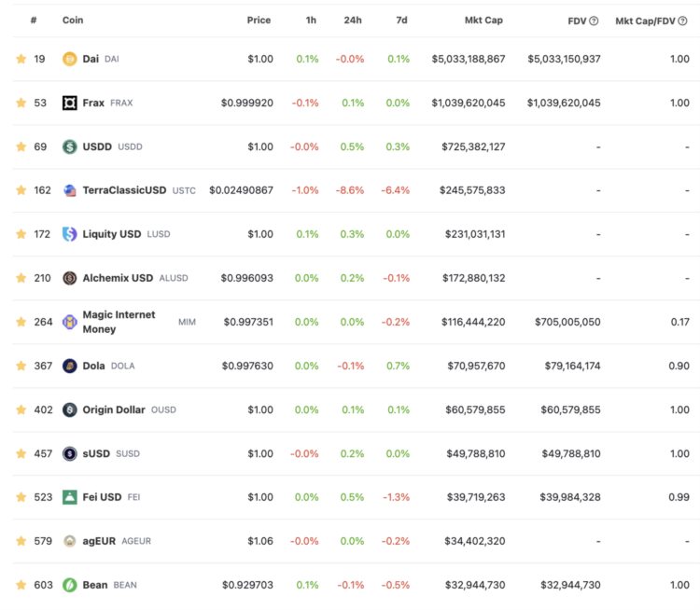
Task: Click the Magic Internet Money logo icon
Action: click(69, 322)
